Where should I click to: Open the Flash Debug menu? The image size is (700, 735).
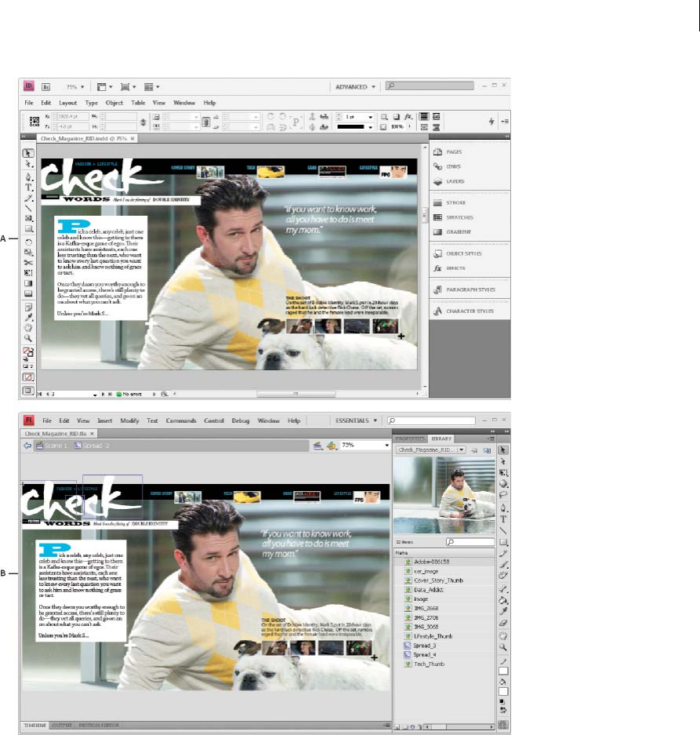pyautogui.click(x=241, y=420)
